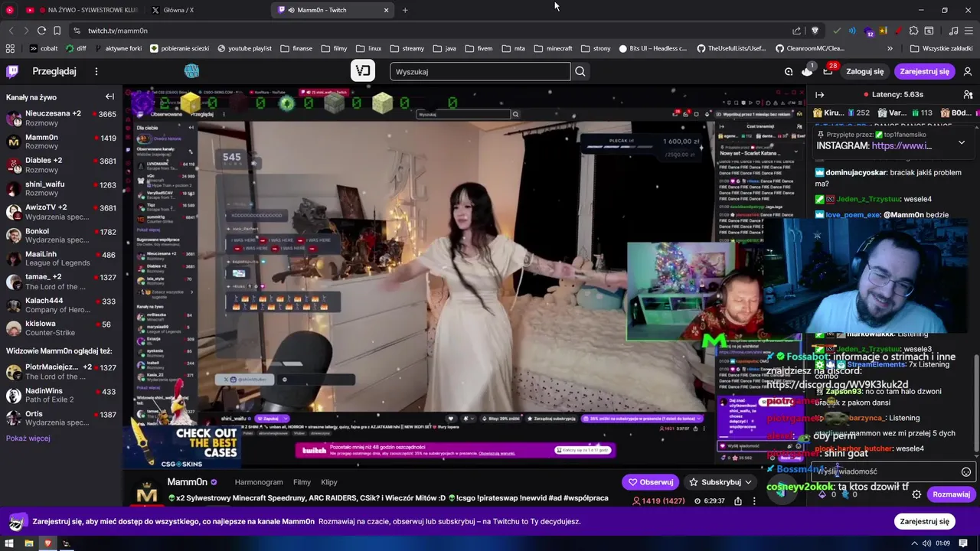Open the Brave Shields icon
Image resolution: width=980 pixels, height=551 pixels.
[x=815, y=31]
